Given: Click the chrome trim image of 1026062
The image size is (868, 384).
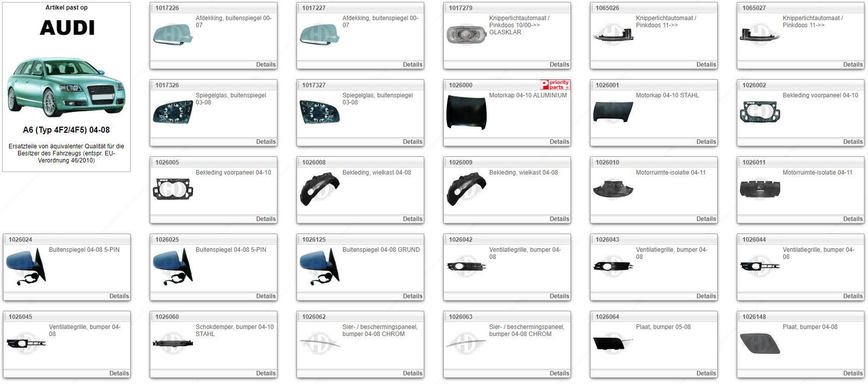Looking at the screenshot, I should coord(320,344).
